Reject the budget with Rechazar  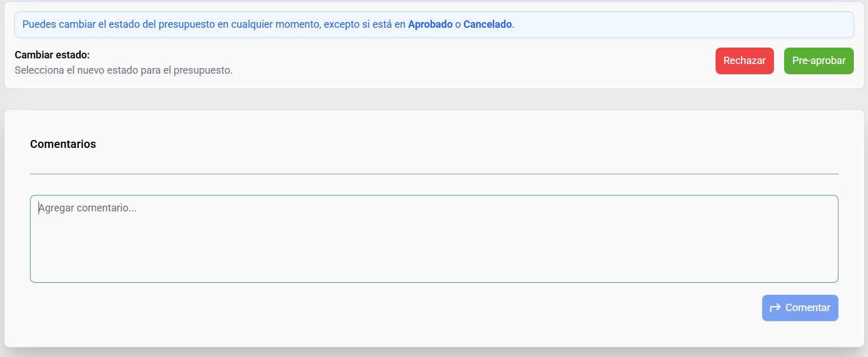pyautogui.click(x=744, y=61)
